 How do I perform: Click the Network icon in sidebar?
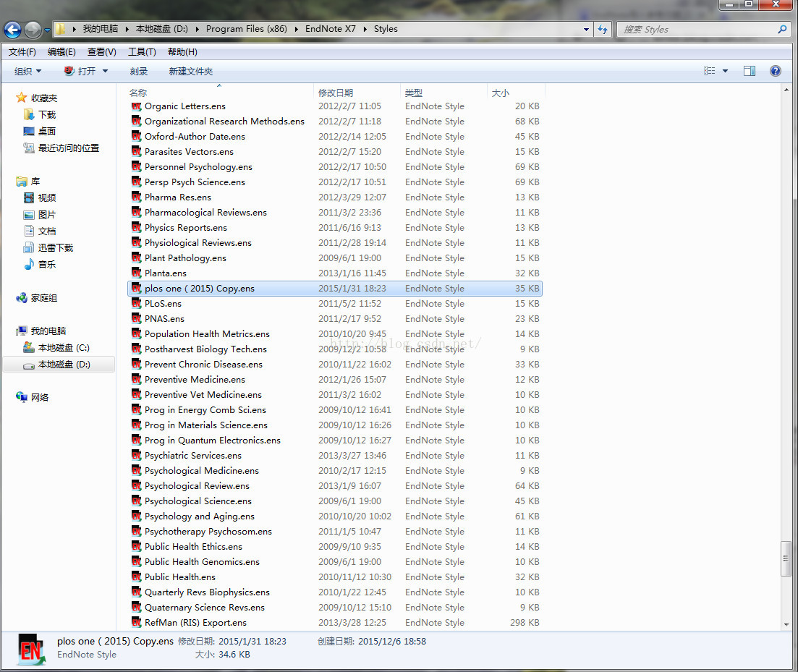tap(22, 397)
